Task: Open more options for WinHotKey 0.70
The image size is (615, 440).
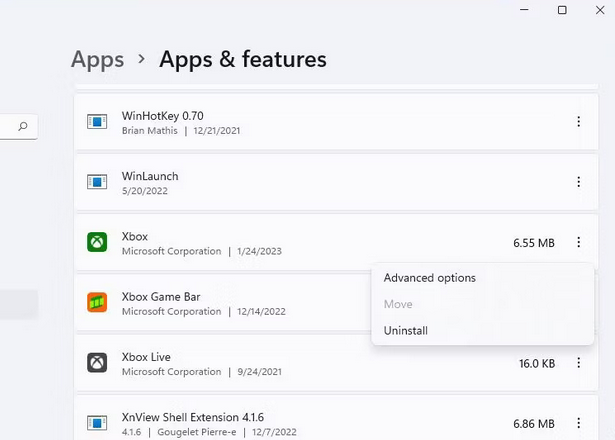Action: (x=579, y=122)
